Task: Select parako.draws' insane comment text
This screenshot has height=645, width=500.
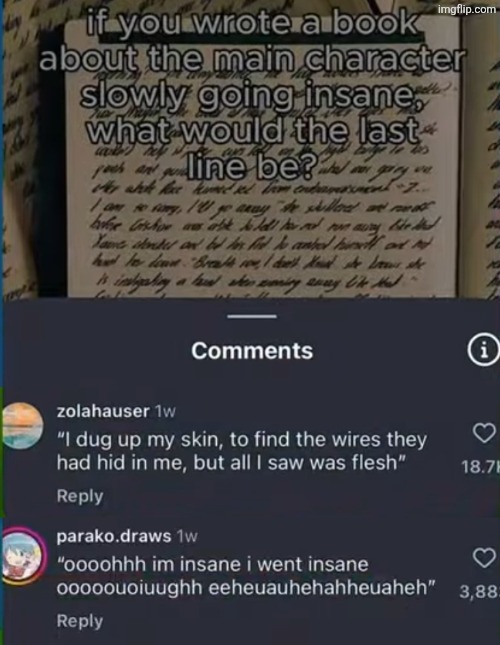Action: pyautogui.click(x=246, y=576)
